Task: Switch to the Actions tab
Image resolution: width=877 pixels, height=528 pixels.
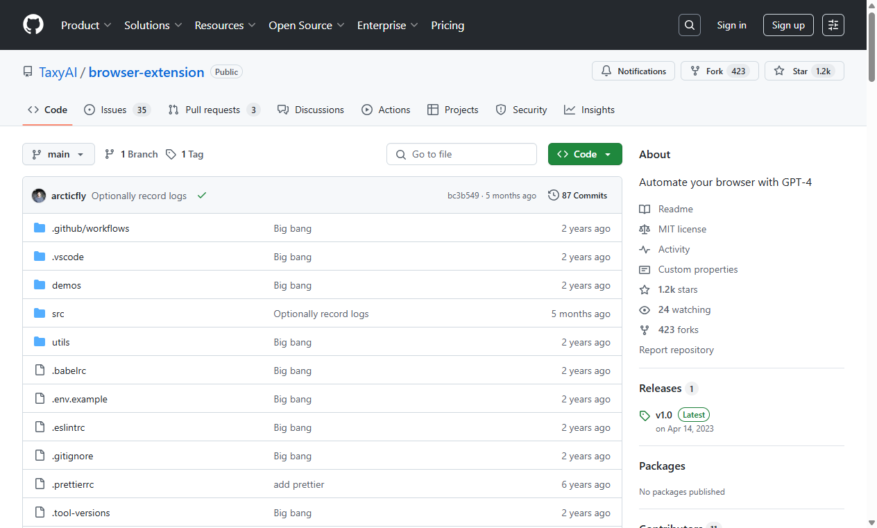Action: click(385, 110)
